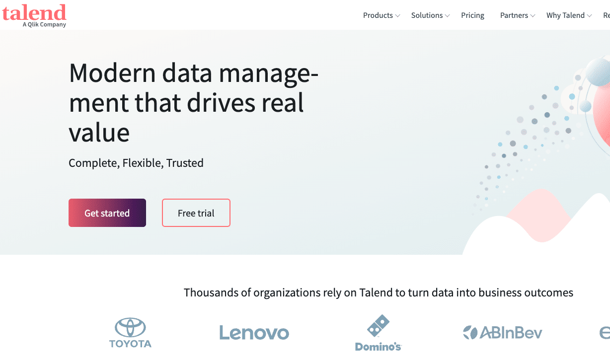Viewport: 610px width, 364px height.
Task: Click the Free trial button
Action: 196,213
